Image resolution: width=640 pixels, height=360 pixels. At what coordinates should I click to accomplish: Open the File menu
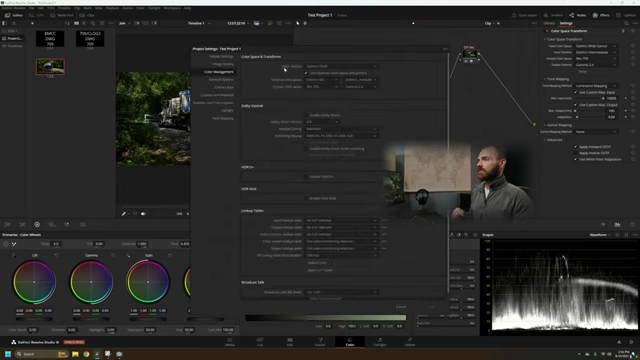(x=31, y=8)
